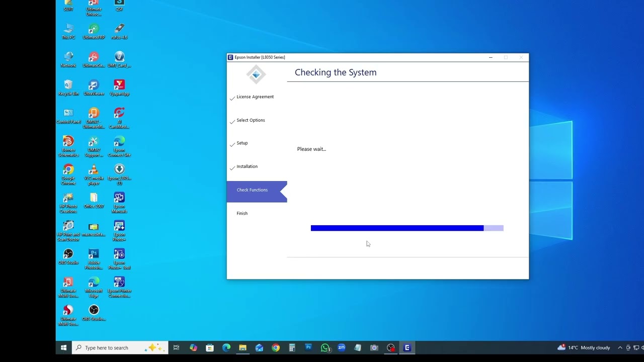Image resolution: width=644 pixels, height=362 pixels.
Task: Show hidden system tray icons
Action: [620, 347]
